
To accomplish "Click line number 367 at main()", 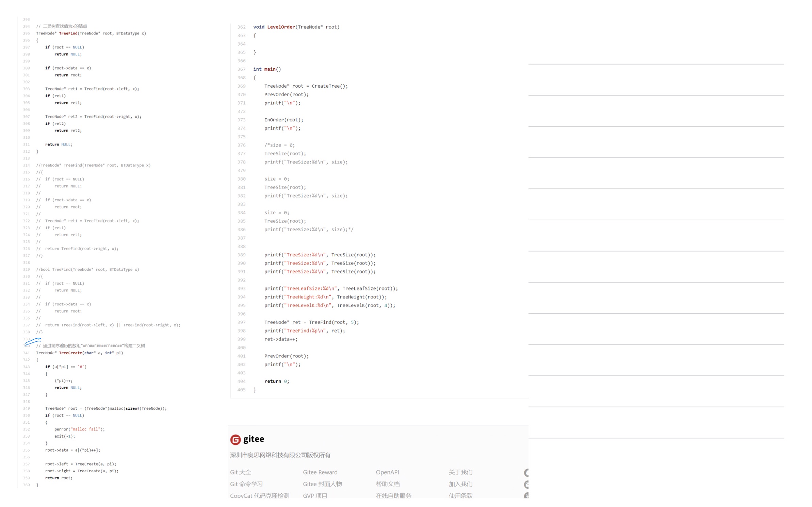I will coord(241,69).
